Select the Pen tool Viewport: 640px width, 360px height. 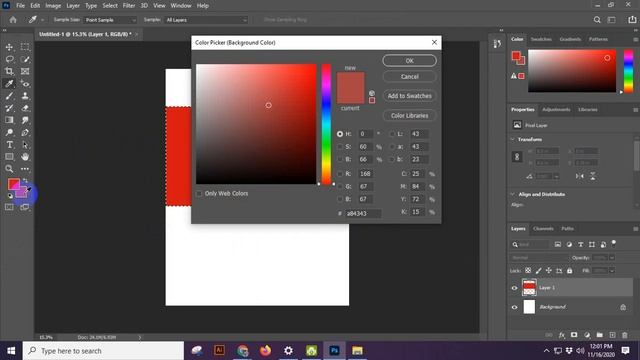click(x=25, y=132)
